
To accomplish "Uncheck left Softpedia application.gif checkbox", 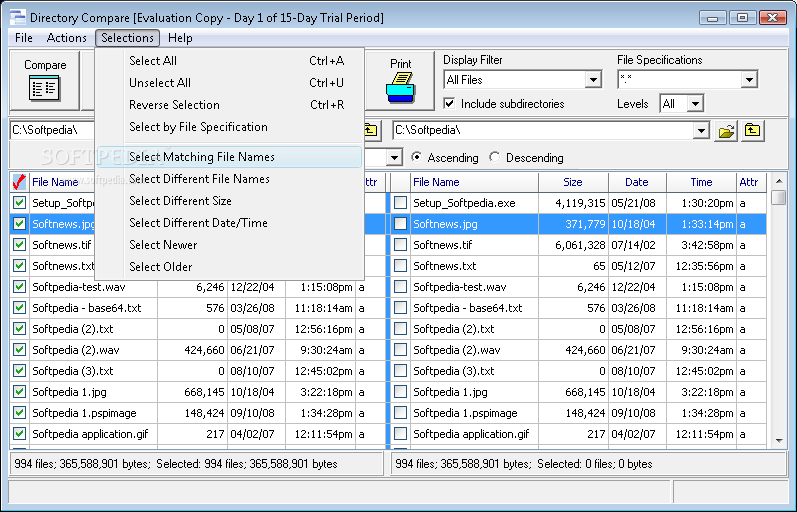I will [19, 434].
